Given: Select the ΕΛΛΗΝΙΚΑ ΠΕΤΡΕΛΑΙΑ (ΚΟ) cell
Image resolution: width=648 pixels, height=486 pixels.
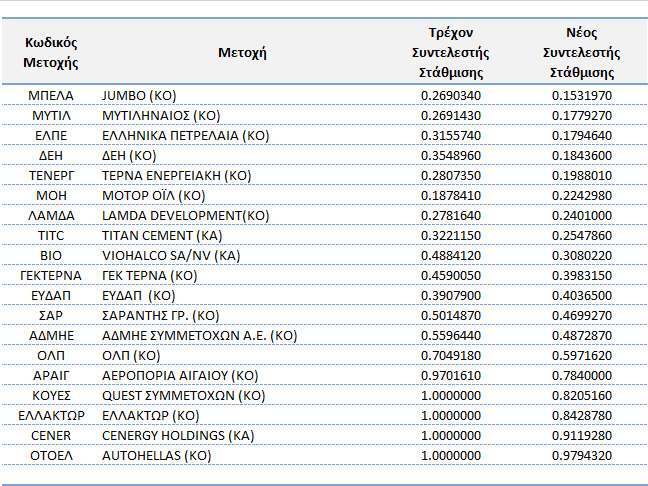Looking at the screenshot, I should [185, 135].
